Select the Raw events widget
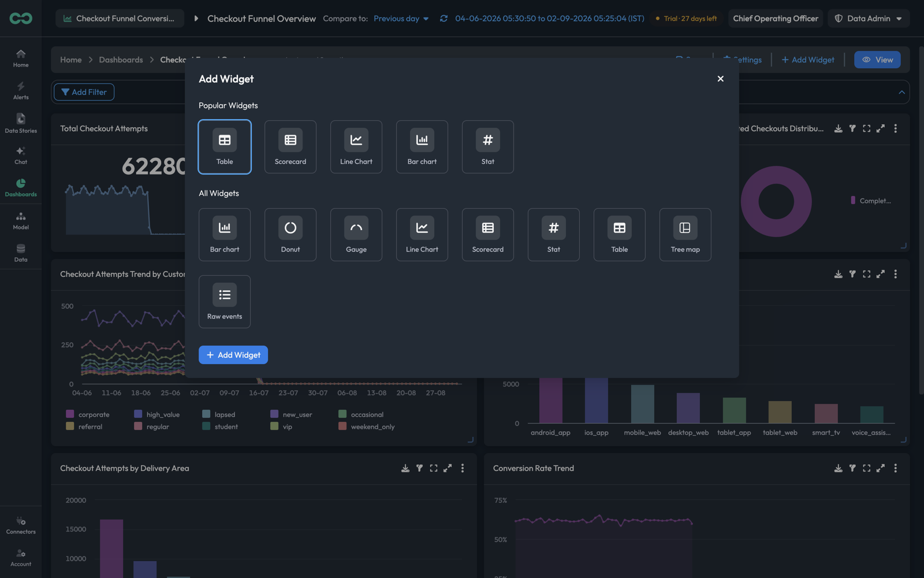924x578 pixels. [225, 302]
